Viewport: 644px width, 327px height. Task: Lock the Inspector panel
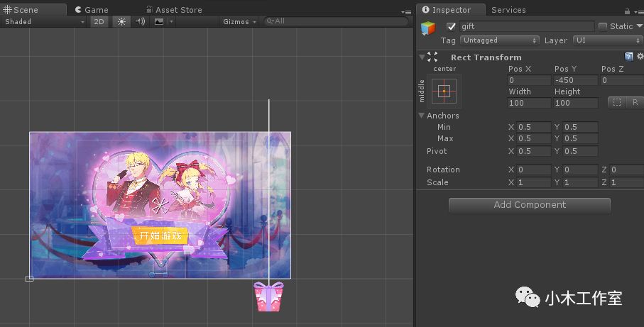pyautogui.click(x=627, y=11)
